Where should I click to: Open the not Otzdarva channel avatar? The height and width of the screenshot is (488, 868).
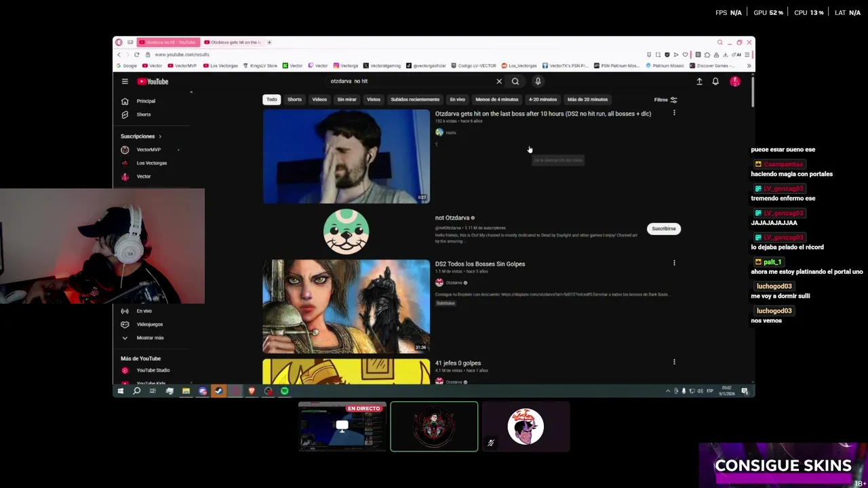[347, 232]
